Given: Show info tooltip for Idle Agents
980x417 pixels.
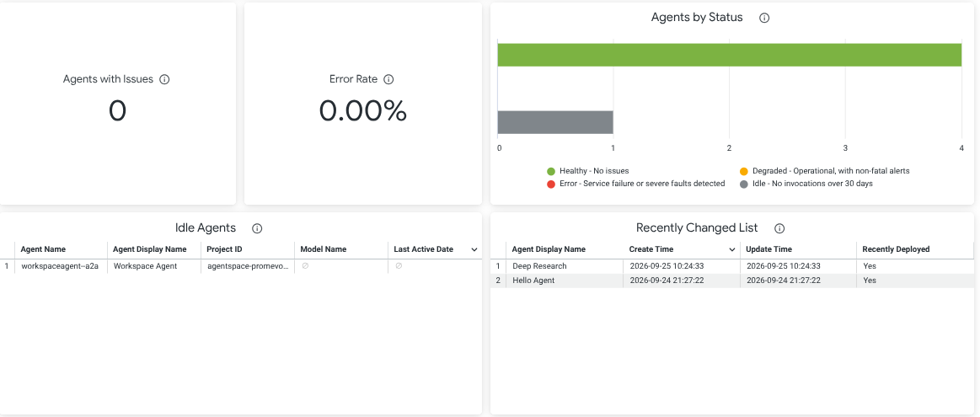Looking at the screenshot, I should coord(257,228).
